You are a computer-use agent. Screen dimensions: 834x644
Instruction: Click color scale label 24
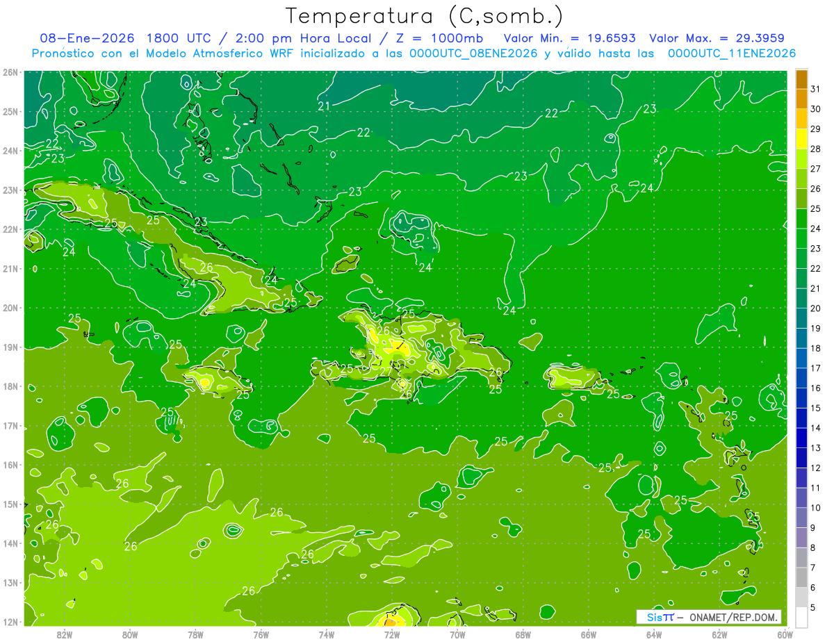816,228
